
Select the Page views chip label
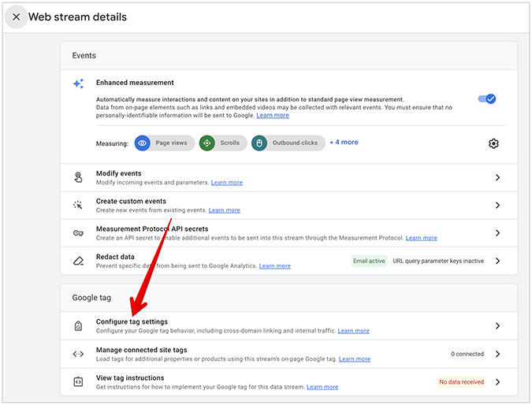171,143
